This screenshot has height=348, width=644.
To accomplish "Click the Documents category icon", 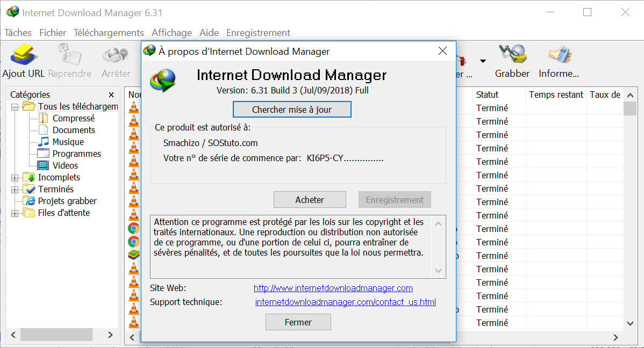I will click(44, 130).
